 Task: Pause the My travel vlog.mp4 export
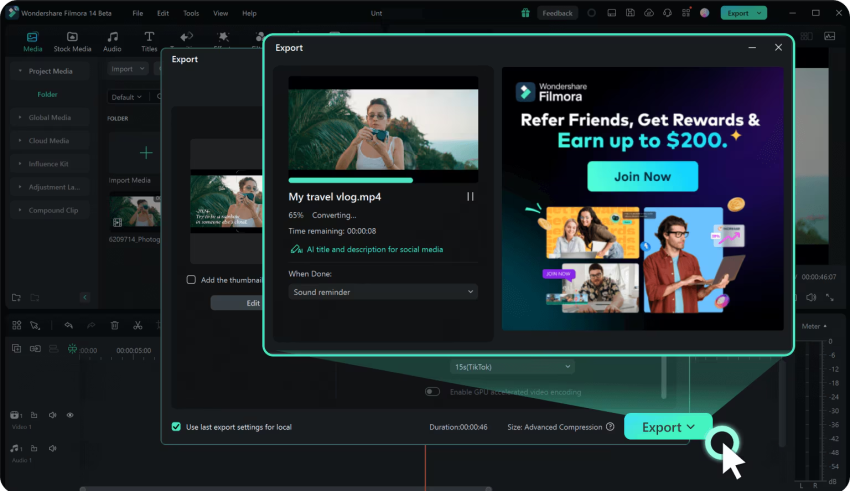[470, 197]
